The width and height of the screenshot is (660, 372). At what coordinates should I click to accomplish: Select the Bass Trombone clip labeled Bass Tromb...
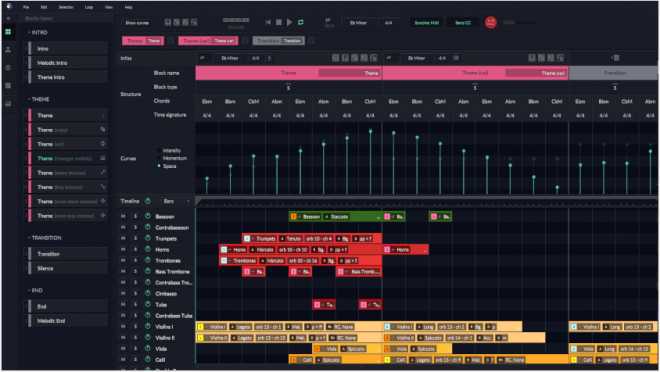tap(359, 272)
